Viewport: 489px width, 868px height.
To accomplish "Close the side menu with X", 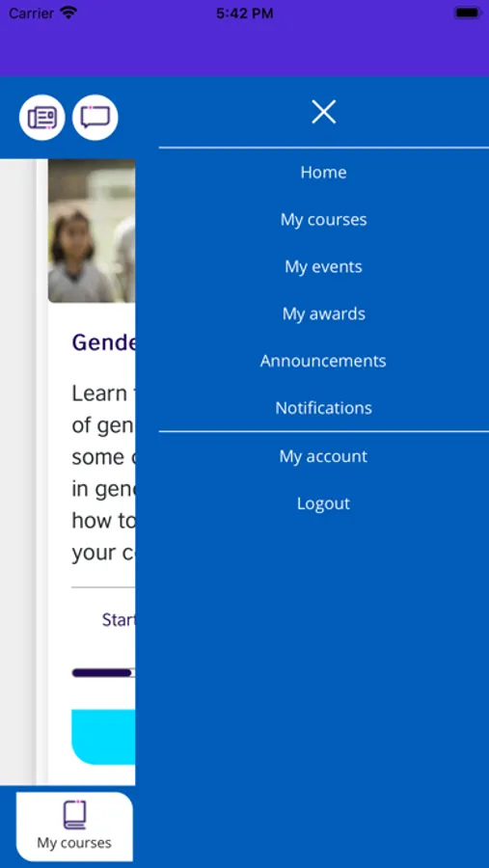I will tap(323, 112).
